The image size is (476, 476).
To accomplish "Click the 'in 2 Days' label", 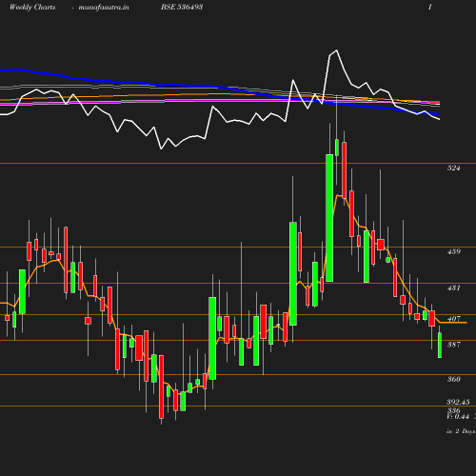I will click(x=461, y=431).
